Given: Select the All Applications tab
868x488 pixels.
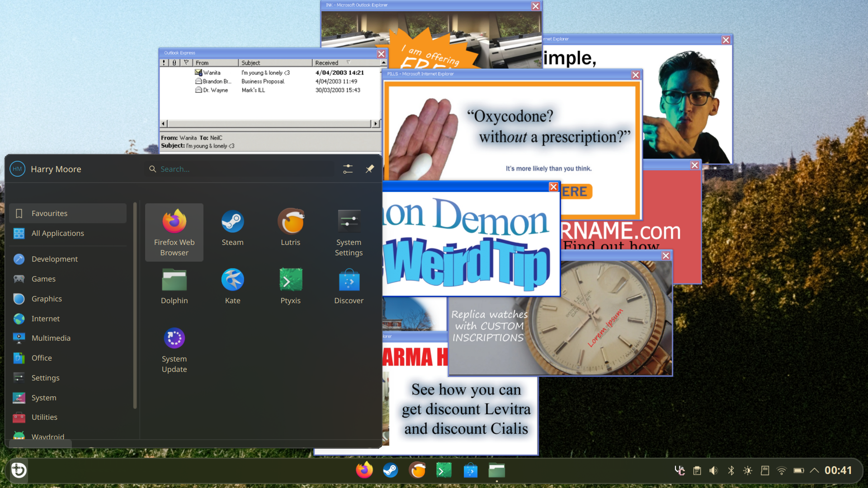Looking at the screenshot, I should (58, 233).
